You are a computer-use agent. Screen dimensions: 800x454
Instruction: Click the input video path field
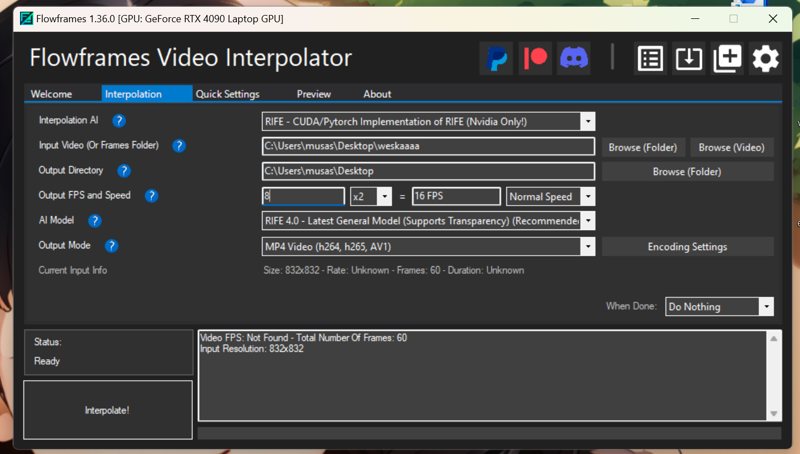(x=428, y=146)
